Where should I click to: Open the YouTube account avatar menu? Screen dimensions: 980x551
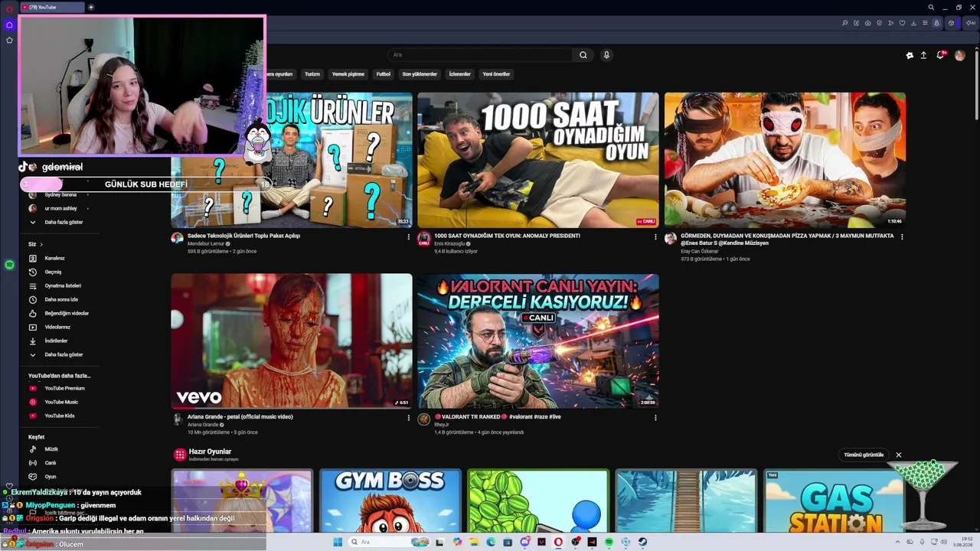point(960,55)
